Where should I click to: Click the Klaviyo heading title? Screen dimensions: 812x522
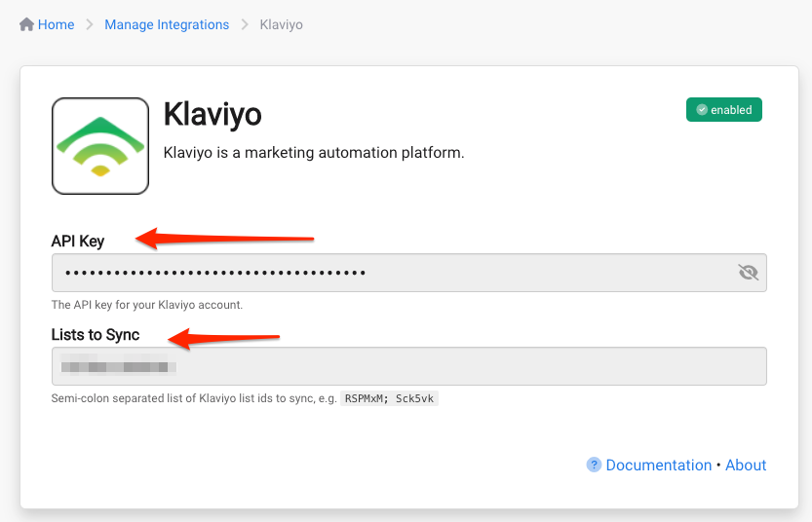[x=213, y=114]
